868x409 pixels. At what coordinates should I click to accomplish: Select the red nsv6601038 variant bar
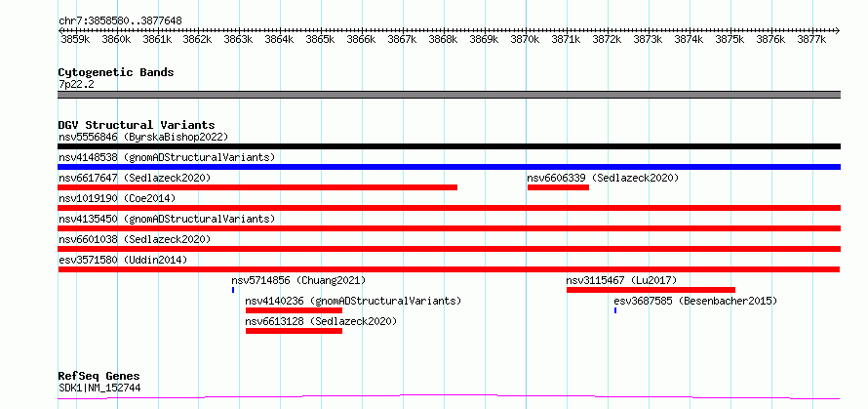coord(449,249)
